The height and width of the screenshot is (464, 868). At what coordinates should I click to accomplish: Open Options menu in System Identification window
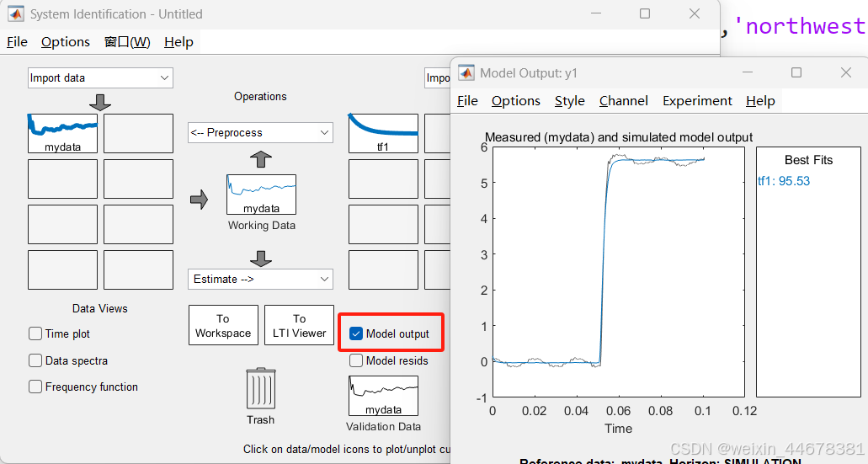66,42
